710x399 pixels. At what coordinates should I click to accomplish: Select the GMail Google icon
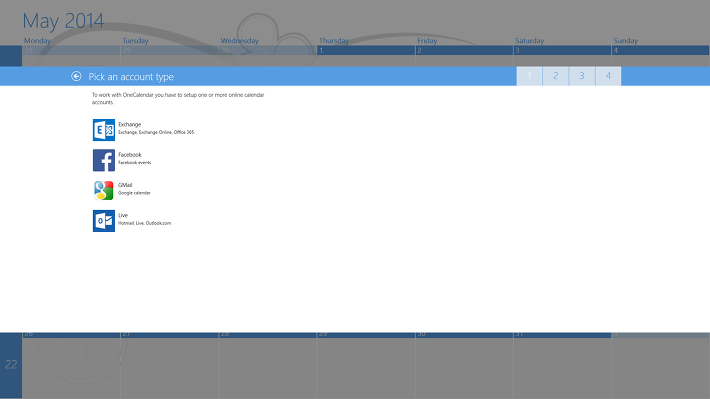click(x=104, y=191)
